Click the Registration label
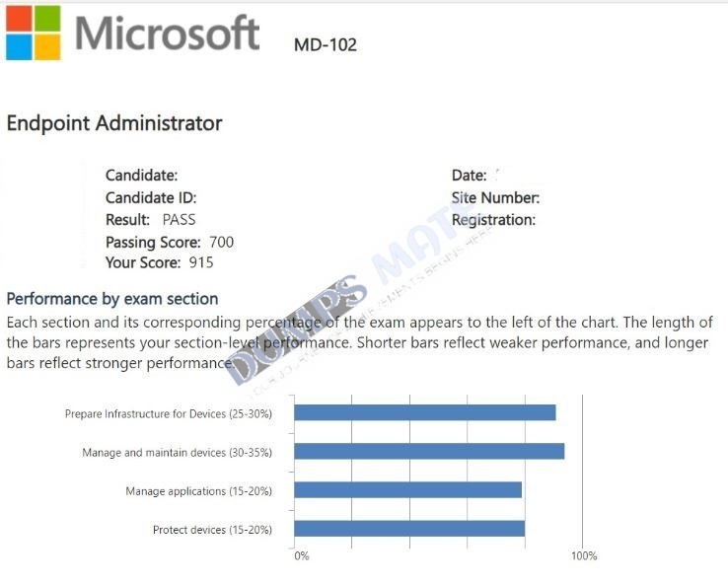This screenshot has width=728, height=585. 493,220
